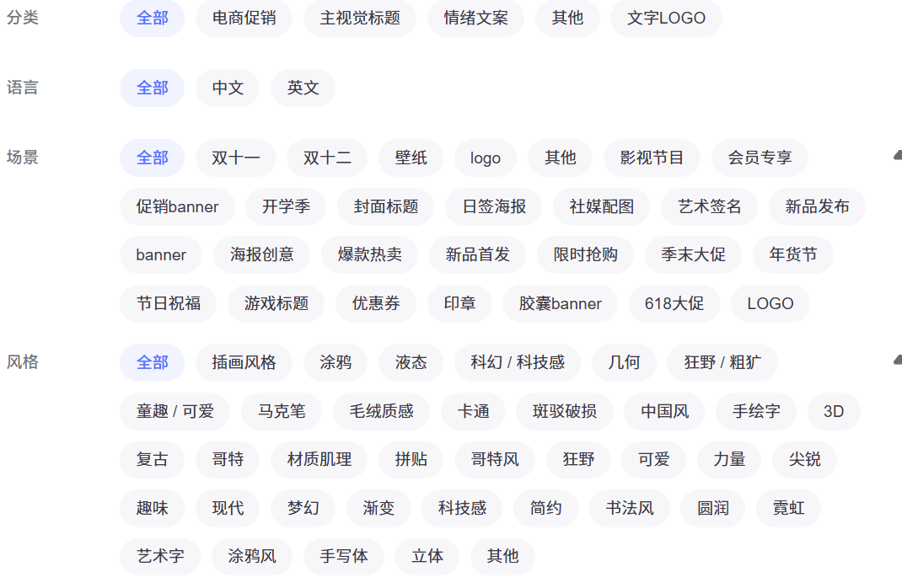This screenshot has height=588, width=902.
Task: Filter language by 英文
Action: pos(303,88)
